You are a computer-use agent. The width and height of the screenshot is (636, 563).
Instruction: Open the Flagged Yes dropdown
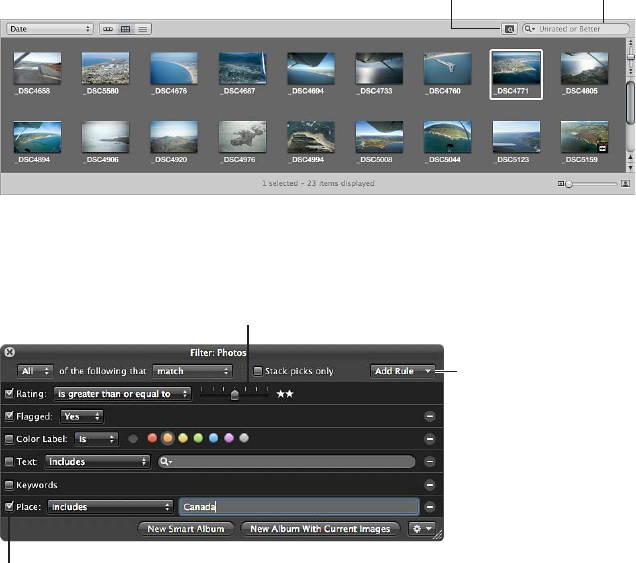[x=82, y=416]
